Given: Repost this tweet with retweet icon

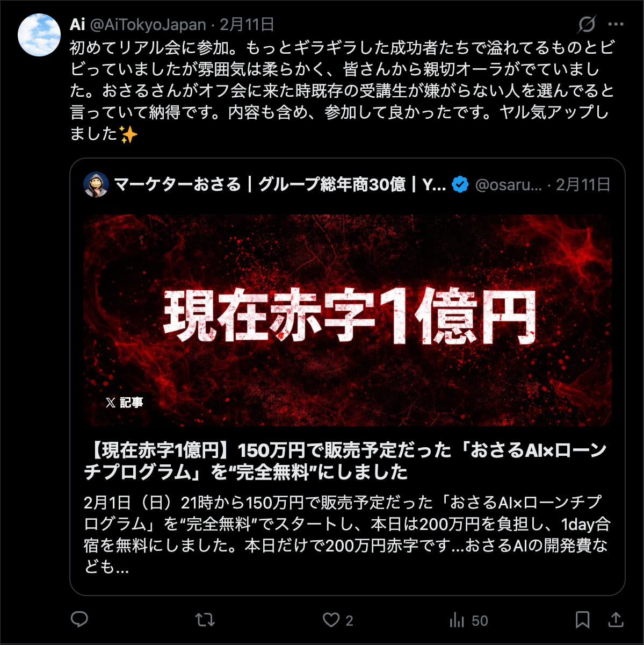Looking at the screenshot, I should 205,620.
